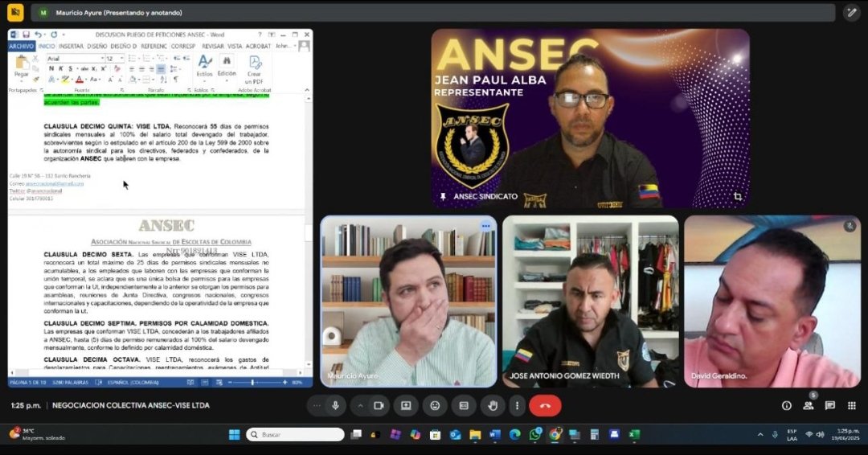Open the Aa change case dropdown
Screen dimensions: 868x455
tap(95, 80)
